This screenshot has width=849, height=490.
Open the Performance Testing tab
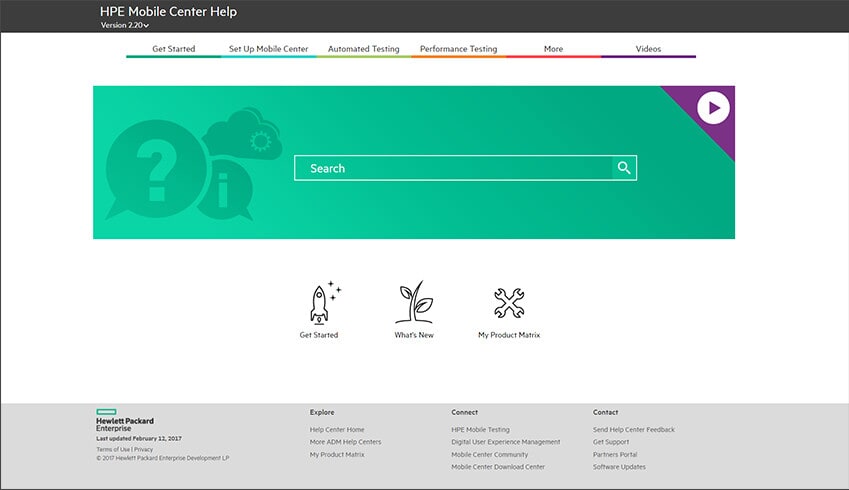click(458, 49)
